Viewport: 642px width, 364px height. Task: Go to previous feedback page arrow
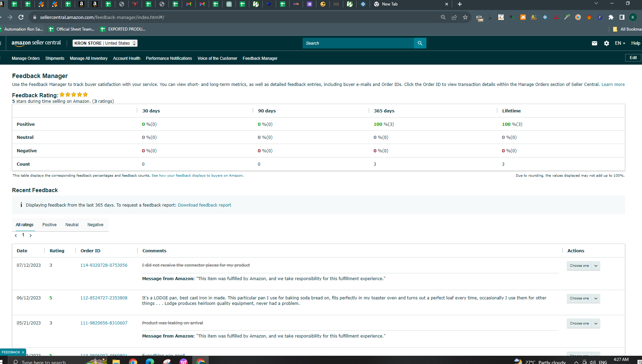click(16, 235)
